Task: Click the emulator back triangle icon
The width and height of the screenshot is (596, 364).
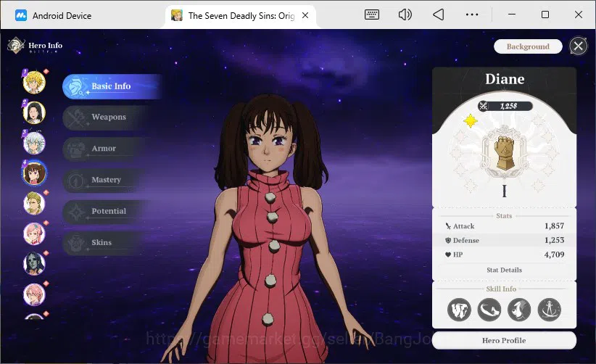Action: tap(438, 15)
